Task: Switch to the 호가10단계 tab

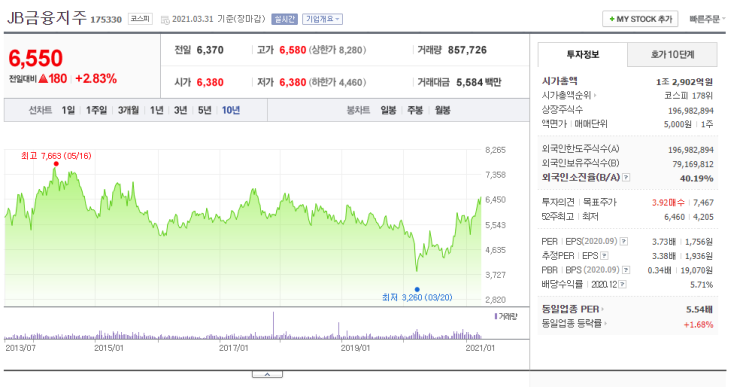Action: [672, 54]
